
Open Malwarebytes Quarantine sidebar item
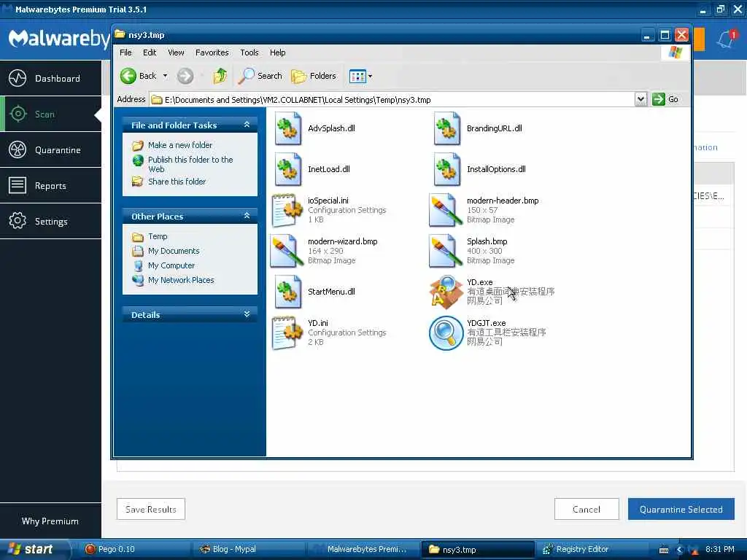(50, 150)
